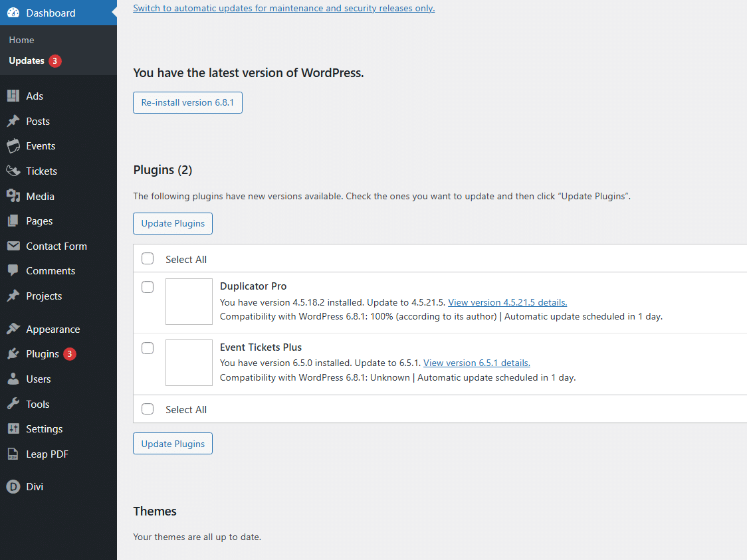This screenshot has height=560, width=747.
Task: Open the Contact Form menu label
Action: [x=56, y=246]
